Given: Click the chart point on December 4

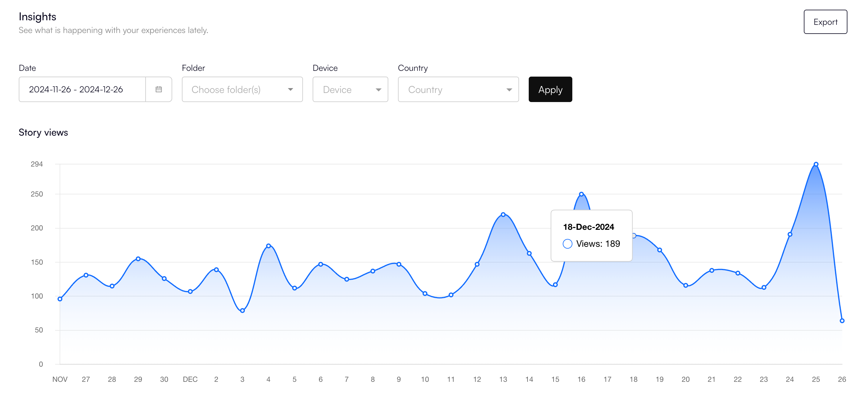Looking at the screenshot, I should pos(268,246).
